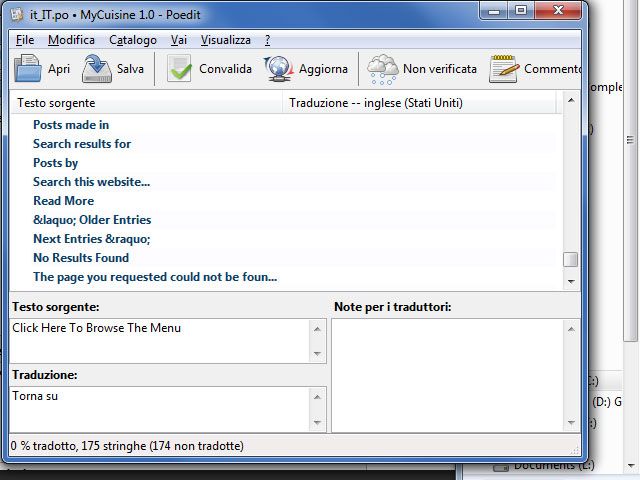Click the translator notes down scroll arrow
Image resolution: width=640 pixels, height=480 pixels.
coord(571,423)
